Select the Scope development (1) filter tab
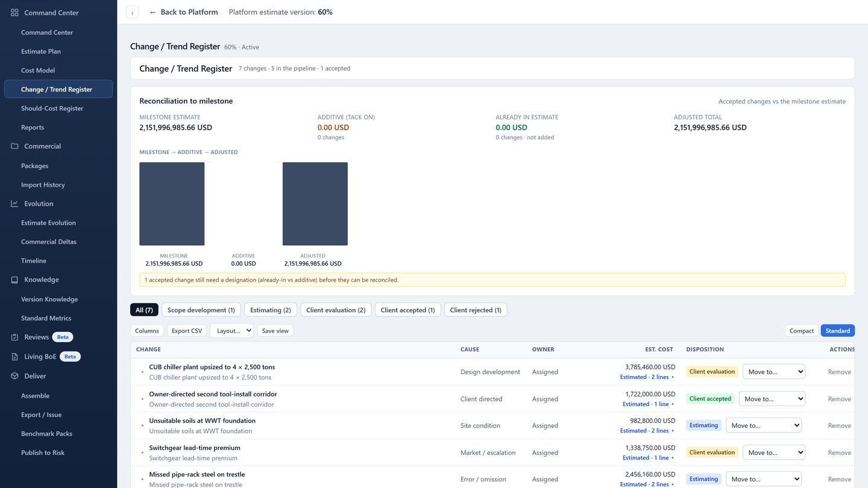Screen dimensions: 868x488 click(x=201, y=310)
